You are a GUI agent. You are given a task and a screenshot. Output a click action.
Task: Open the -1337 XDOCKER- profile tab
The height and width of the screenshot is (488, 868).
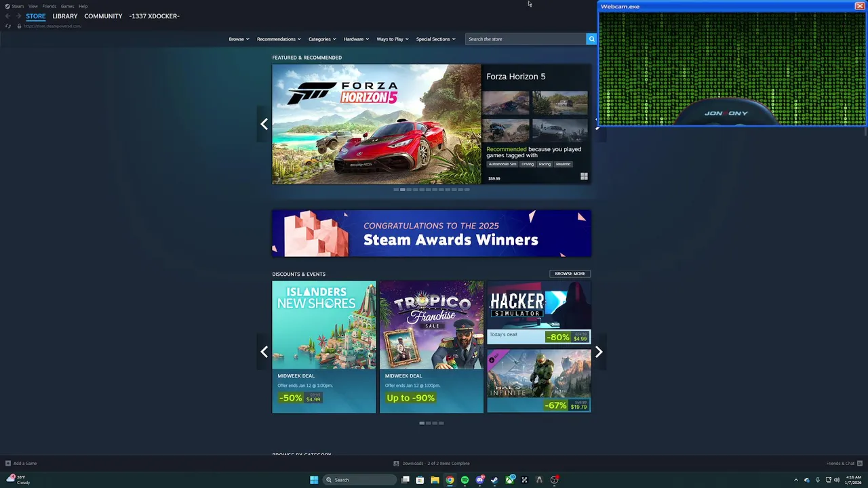pos(154,16)
